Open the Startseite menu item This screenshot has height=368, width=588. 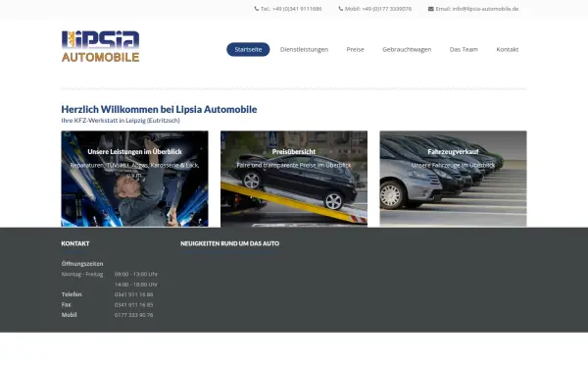[x=248, y=49]
